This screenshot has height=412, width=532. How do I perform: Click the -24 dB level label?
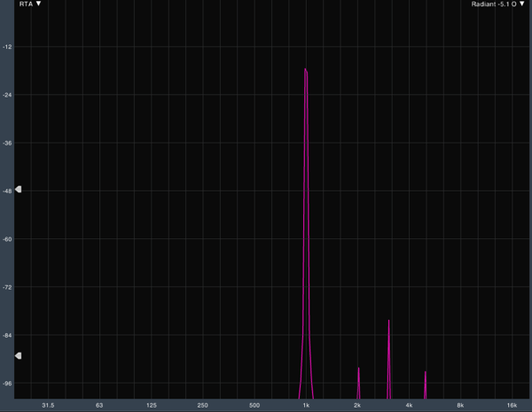coord(7,95)
